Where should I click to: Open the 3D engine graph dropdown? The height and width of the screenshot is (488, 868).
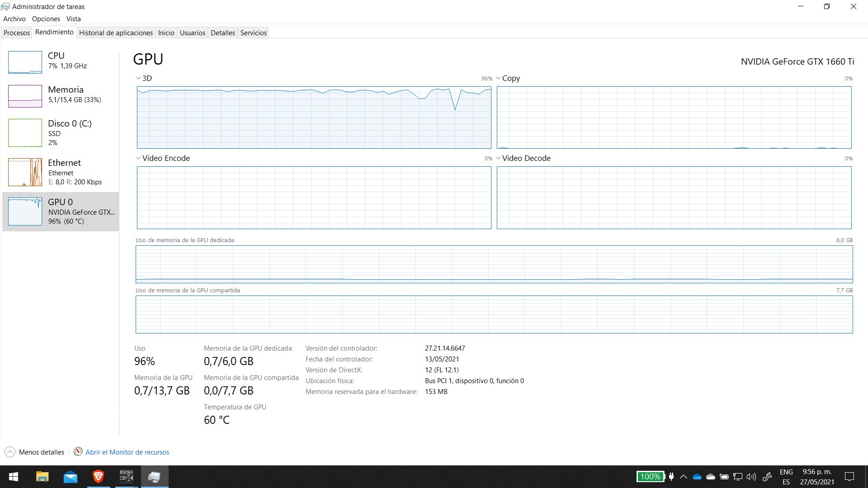coord(138,78)
